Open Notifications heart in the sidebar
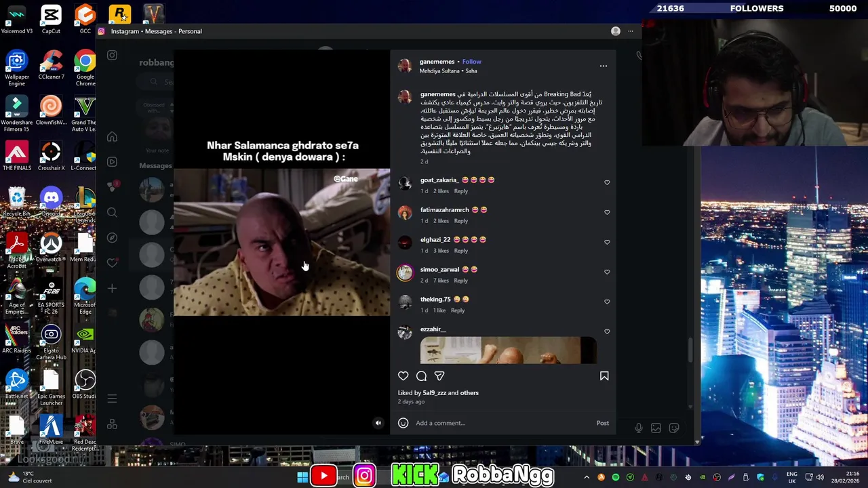Screen dimensions: 868x488 point(113,263)
